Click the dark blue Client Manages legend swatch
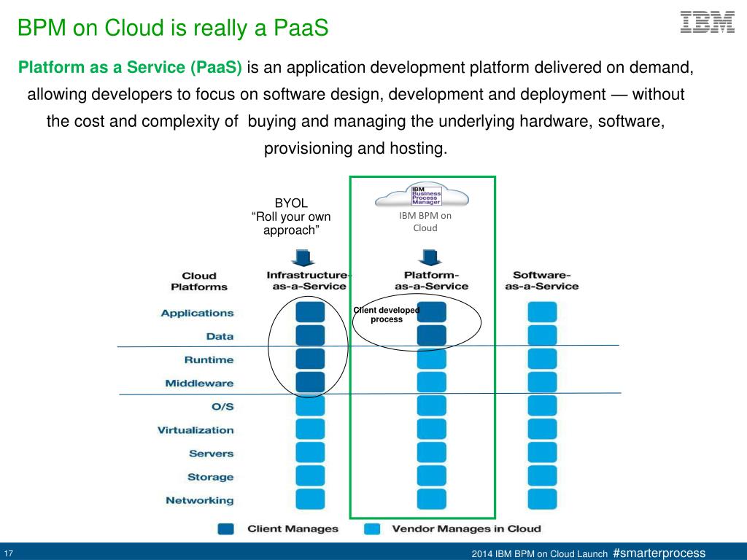Image resolution: width=747 pixels, height=560 pixels. [x=226, y=529]
